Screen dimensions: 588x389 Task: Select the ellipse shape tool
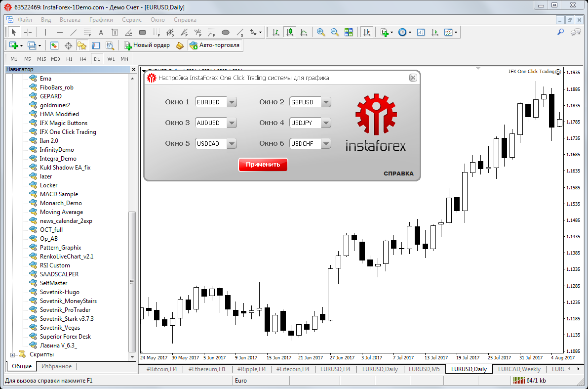point(225,32)
